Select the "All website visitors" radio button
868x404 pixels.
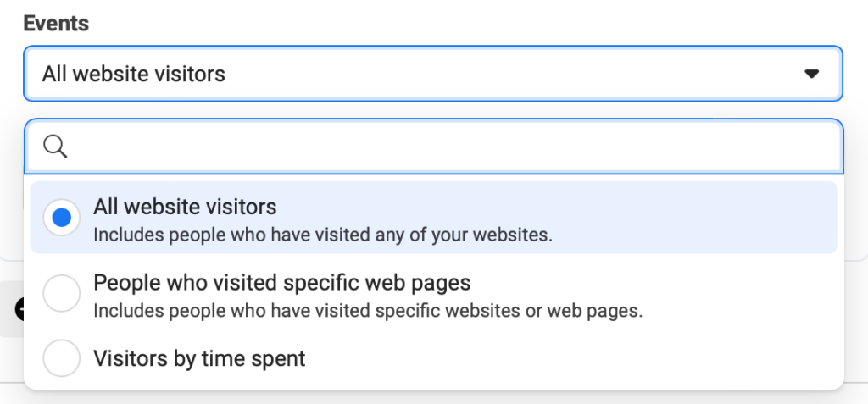(x=61, y=219)
